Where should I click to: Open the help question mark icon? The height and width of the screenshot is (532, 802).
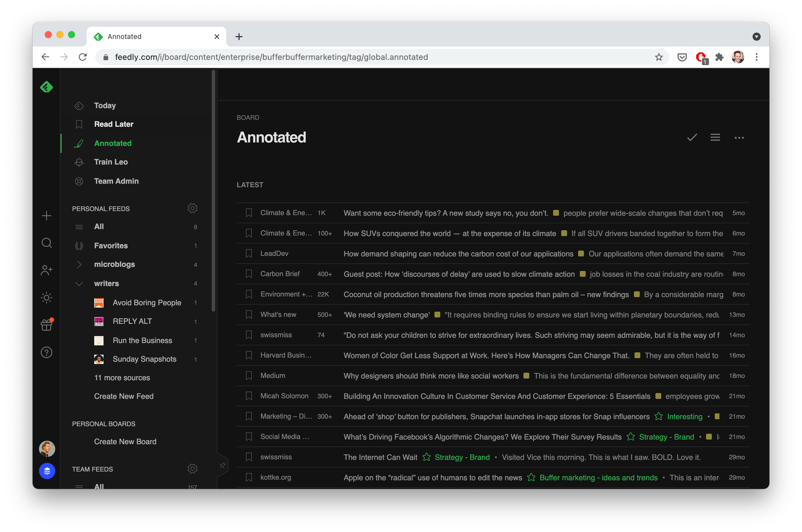tap(47, 352)
